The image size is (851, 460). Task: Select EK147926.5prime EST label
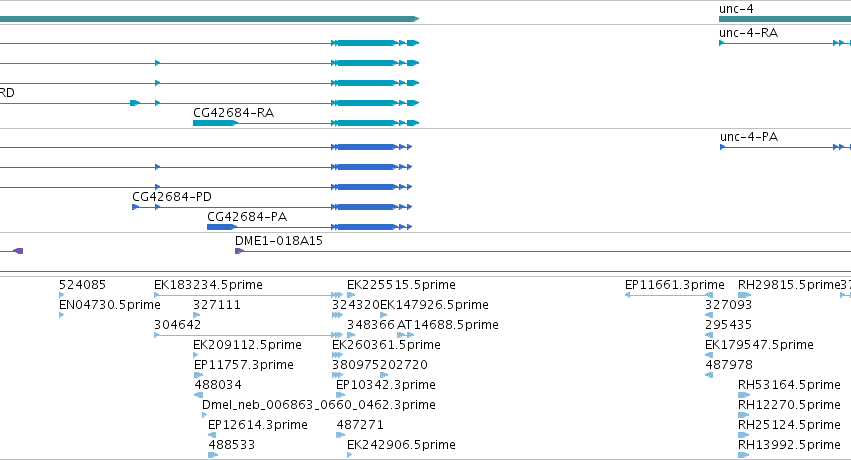(434, 305)
